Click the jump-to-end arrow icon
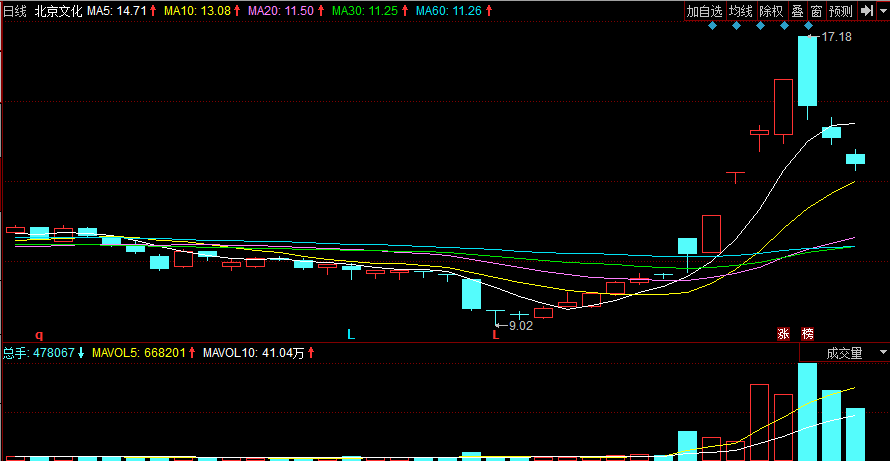The width and height of the screenshot is (890, 461). (866, 11)
